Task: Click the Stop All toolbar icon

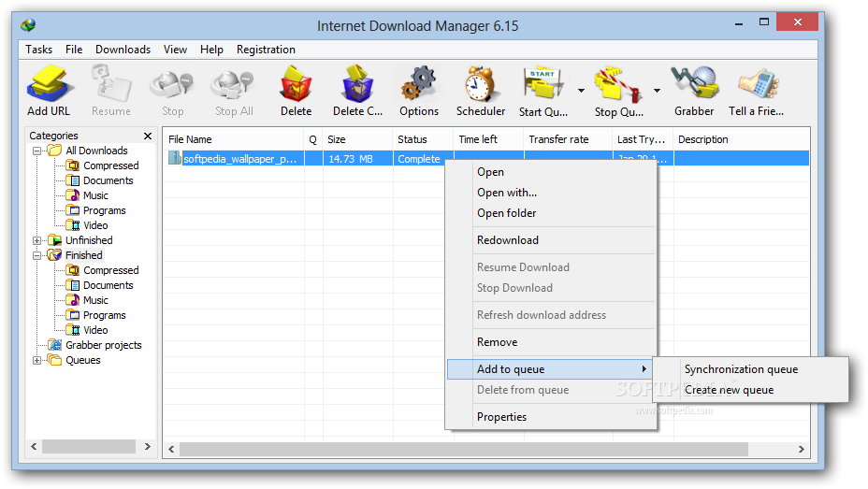Action: [x=233, y=85]
